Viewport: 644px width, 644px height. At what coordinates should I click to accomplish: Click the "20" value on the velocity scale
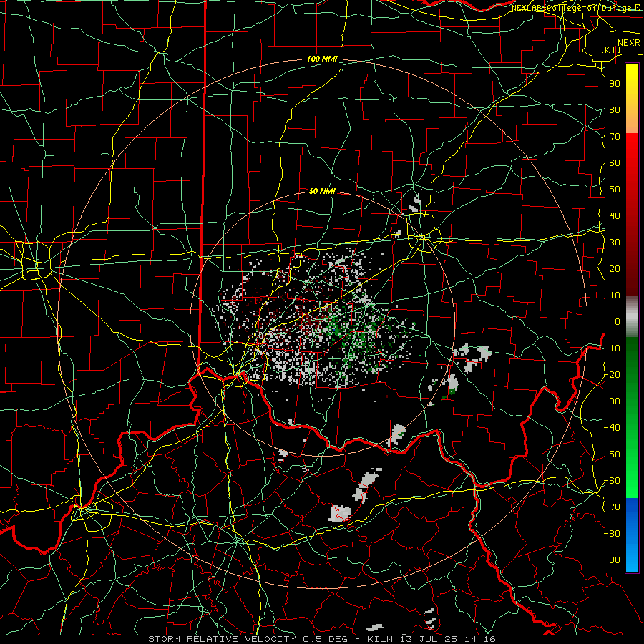point(615,268)
